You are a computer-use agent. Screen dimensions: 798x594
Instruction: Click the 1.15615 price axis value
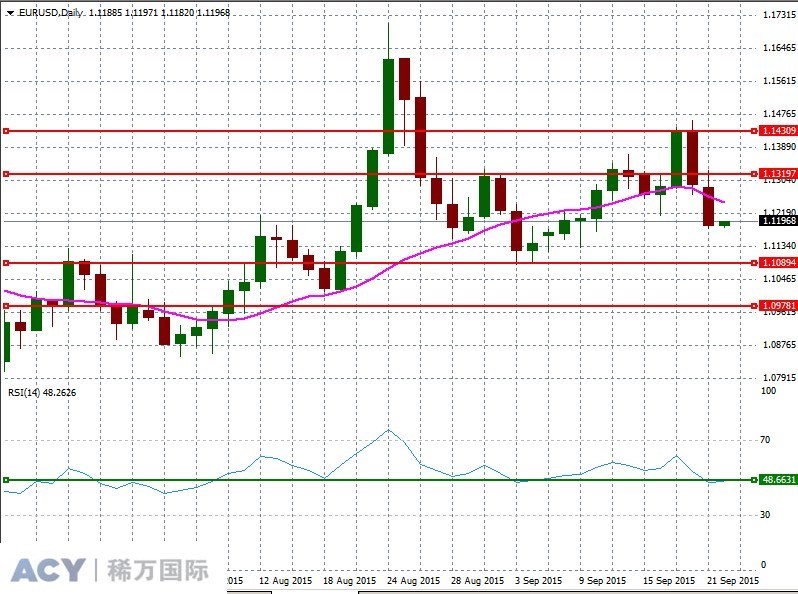pyautogui.click(x=779, y=81)
